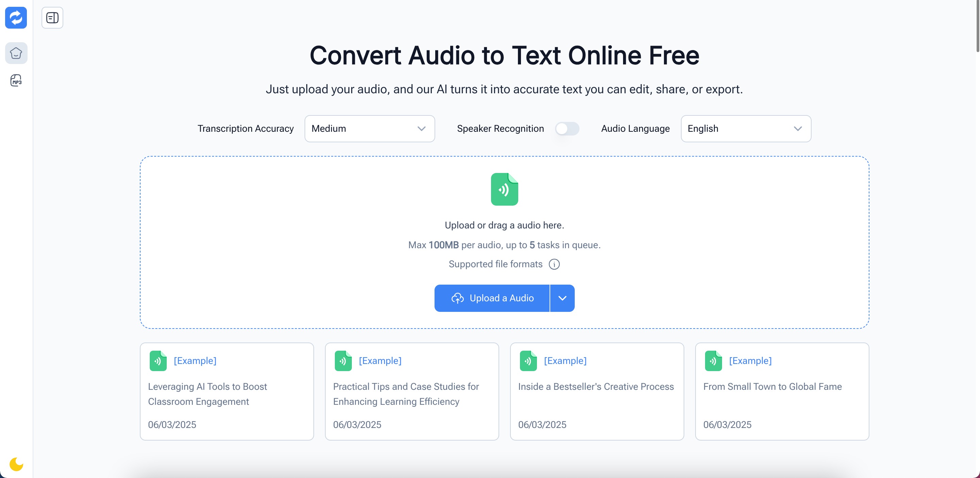Click the Supported file formats info icon
The image size is (980, 478).
coord(554,264)
